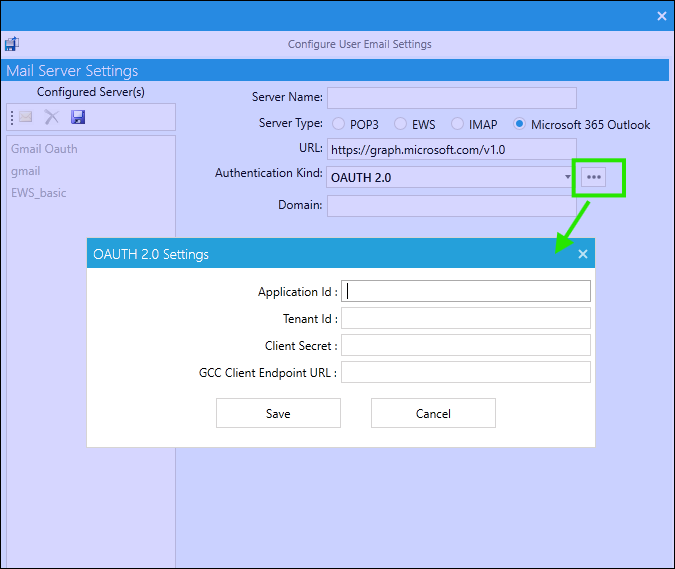675x569 pixels.
Task: Save the OAUTH 2.0 settings
Action: click(278, 413)
